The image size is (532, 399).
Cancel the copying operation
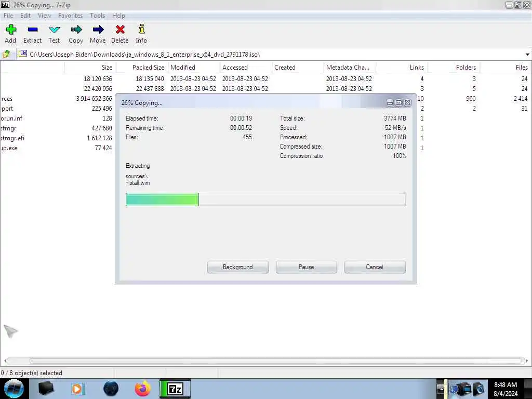[x=375, y=267]
